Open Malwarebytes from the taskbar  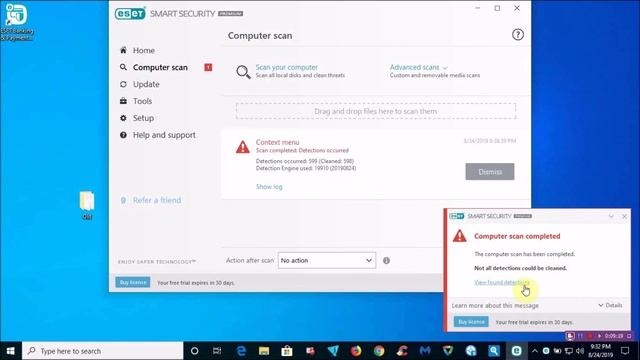(425, 351)
